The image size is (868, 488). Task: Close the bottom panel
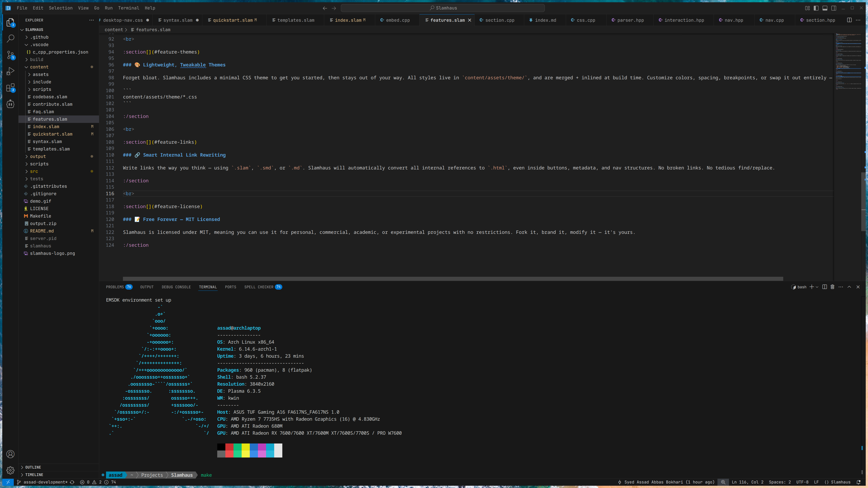[858, 287]
